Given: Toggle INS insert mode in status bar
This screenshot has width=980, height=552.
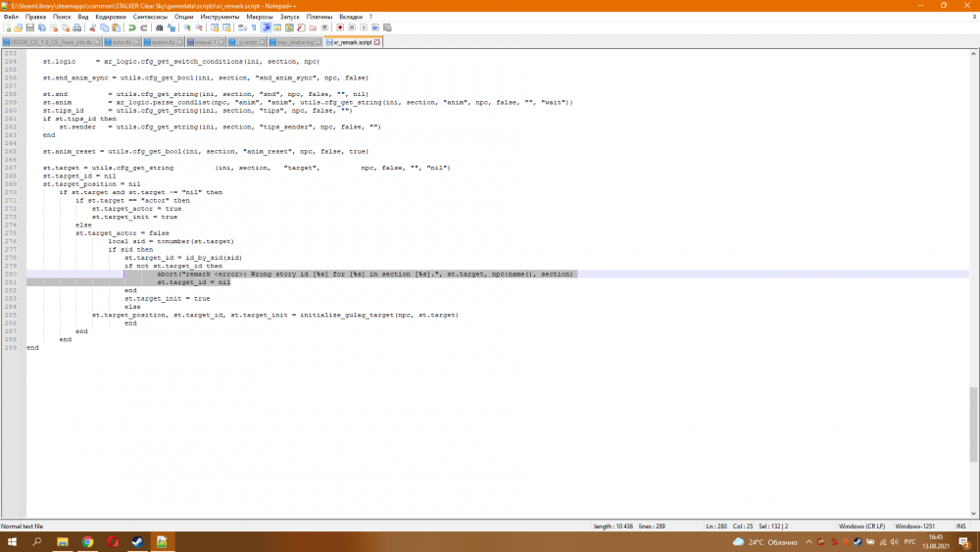Looking at the screenshot, I should (960, 527).
